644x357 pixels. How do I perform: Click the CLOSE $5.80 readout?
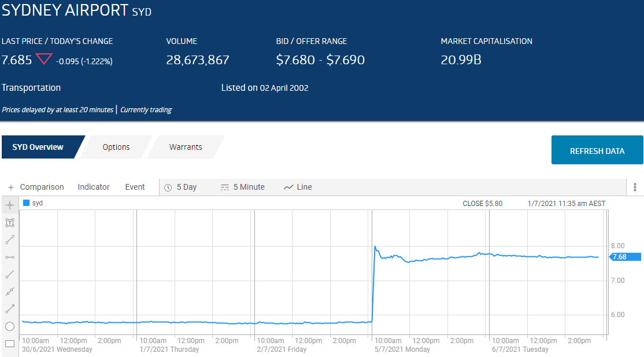coord(483,204)
